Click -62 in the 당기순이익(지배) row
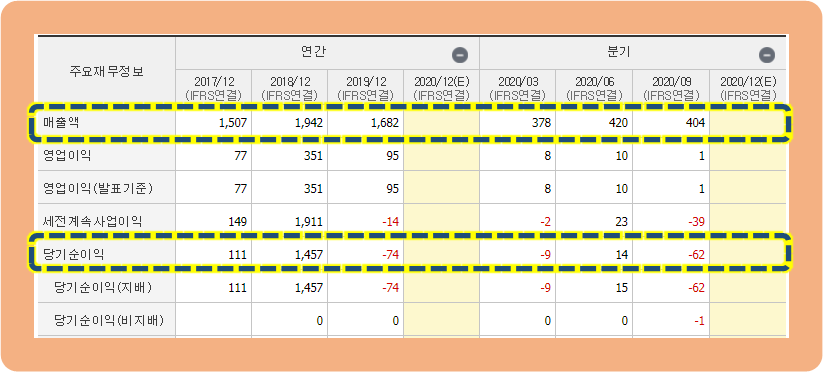The height and width of the screenshot is (372, 823). pos(697,288)
